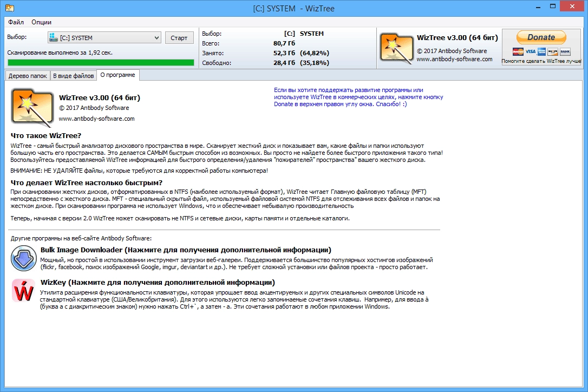Screen dimensions: 588x392
Task: Maximize the WizTree window
Action: coord(553,6)
